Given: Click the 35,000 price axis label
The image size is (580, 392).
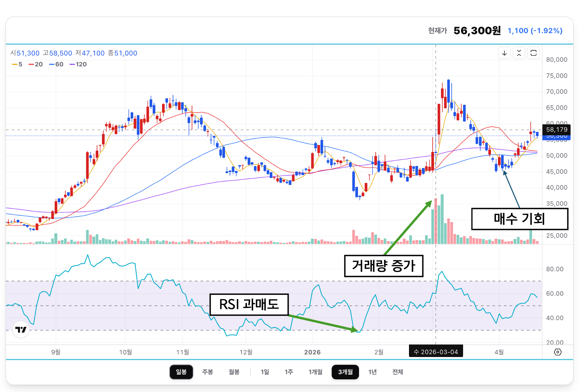Looking at the screenshot, I should click(557, 204).
